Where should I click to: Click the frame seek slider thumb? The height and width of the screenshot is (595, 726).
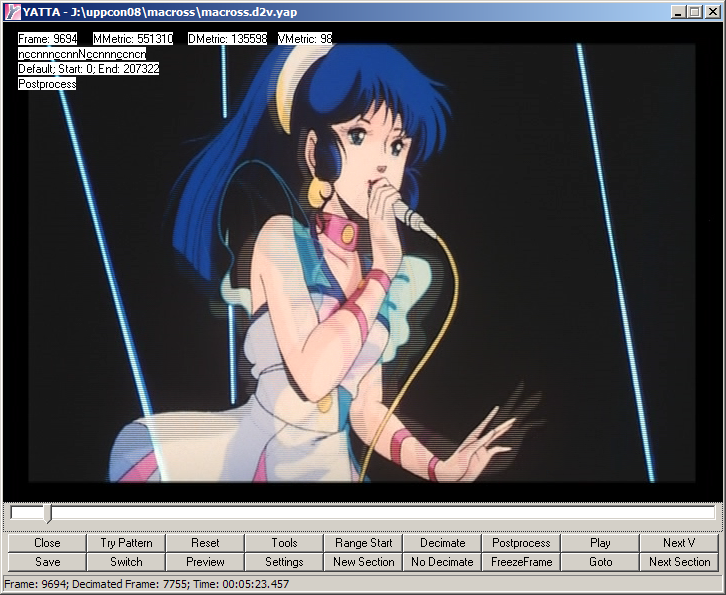point(48,514)
